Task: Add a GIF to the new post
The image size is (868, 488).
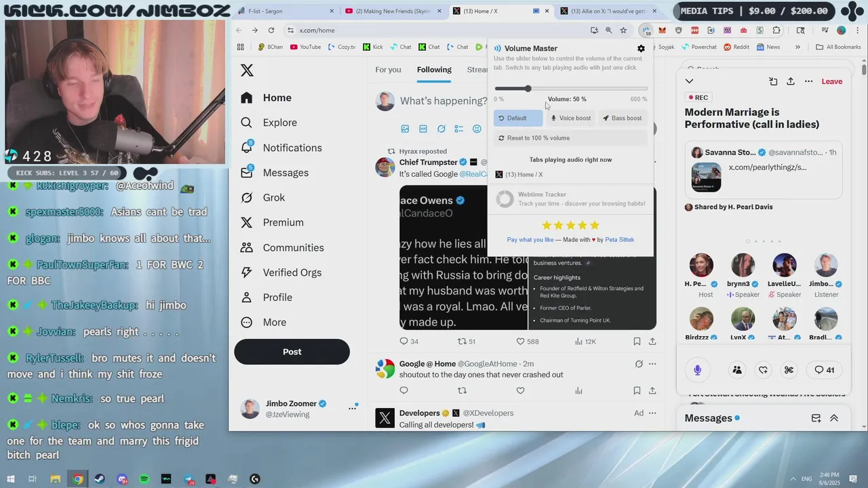Action: click(x=423, y=129)
